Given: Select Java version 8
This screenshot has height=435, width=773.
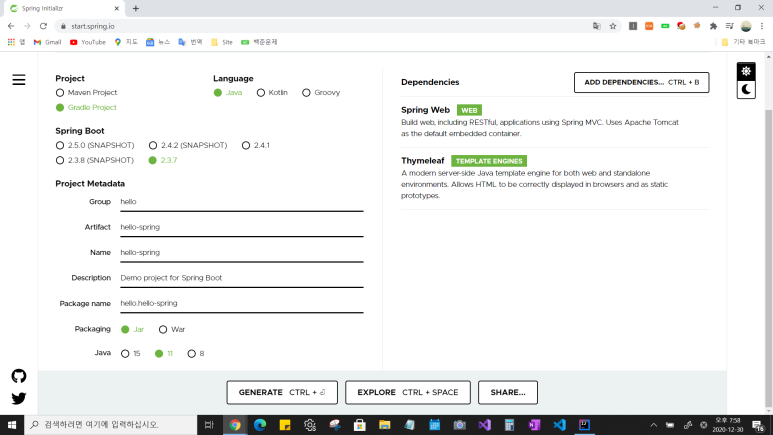Looking at the screenshot, I should click(196, 354).
